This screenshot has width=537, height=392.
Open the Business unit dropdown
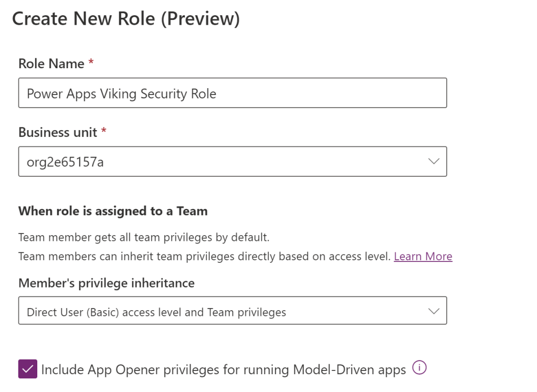point(232,162)
